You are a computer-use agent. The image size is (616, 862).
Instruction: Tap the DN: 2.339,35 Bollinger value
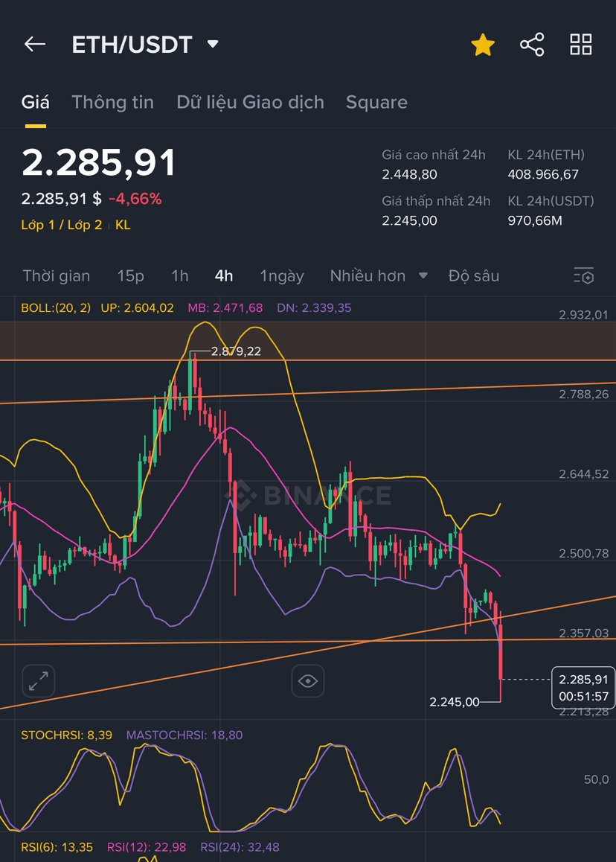coord(314,308)
